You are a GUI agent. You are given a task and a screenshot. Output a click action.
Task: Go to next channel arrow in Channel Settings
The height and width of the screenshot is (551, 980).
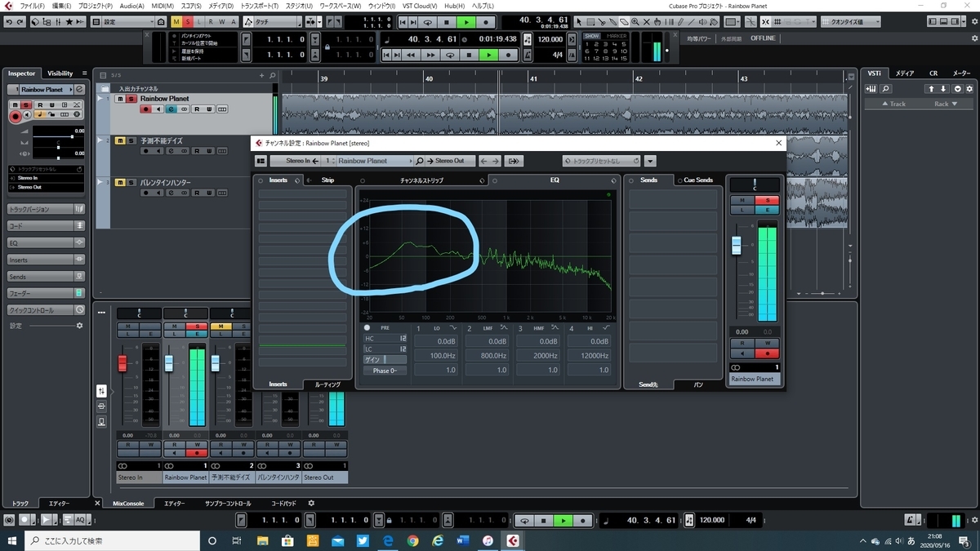497,161
